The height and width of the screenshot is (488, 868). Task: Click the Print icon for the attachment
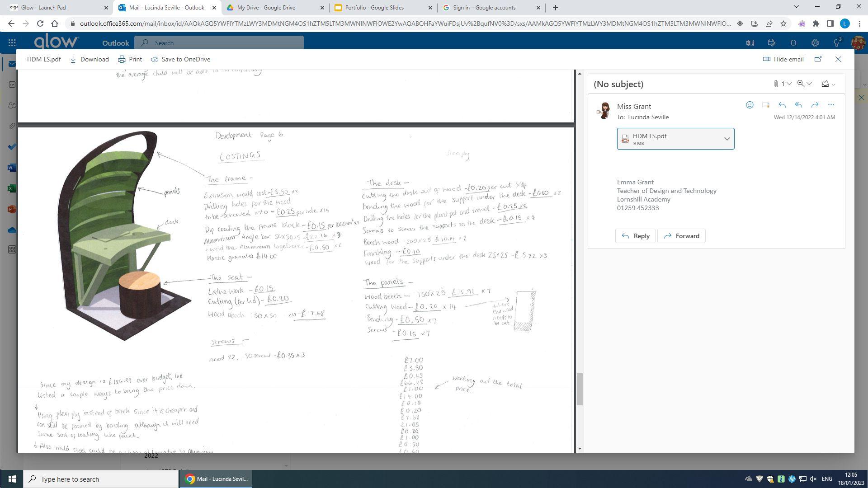coord(122,59)
